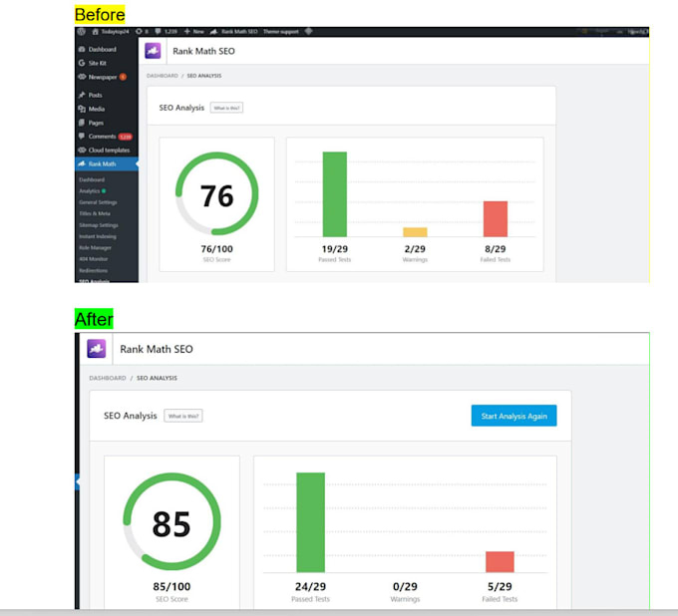Click the Rank Math SEO title in the Before header

(203, 51)
